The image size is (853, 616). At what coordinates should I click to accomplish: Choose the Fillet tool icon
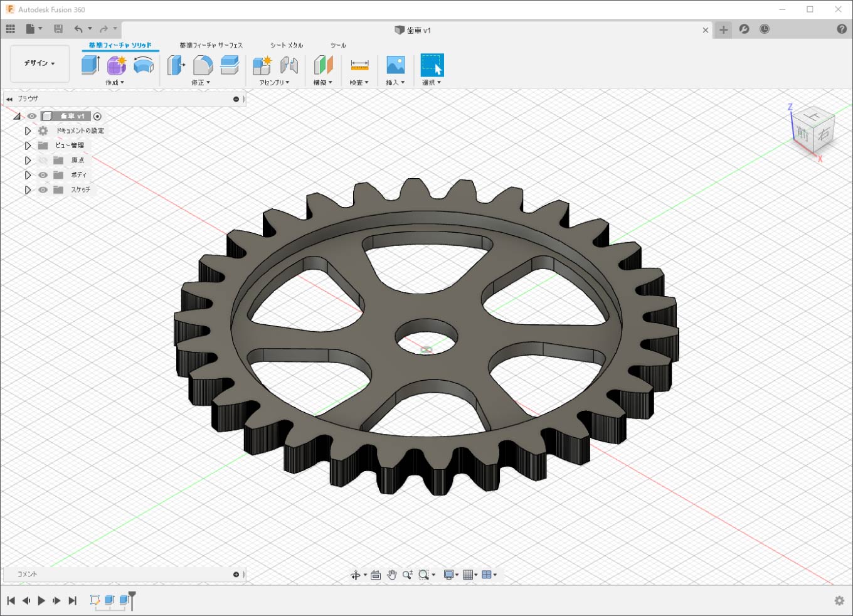203,65
